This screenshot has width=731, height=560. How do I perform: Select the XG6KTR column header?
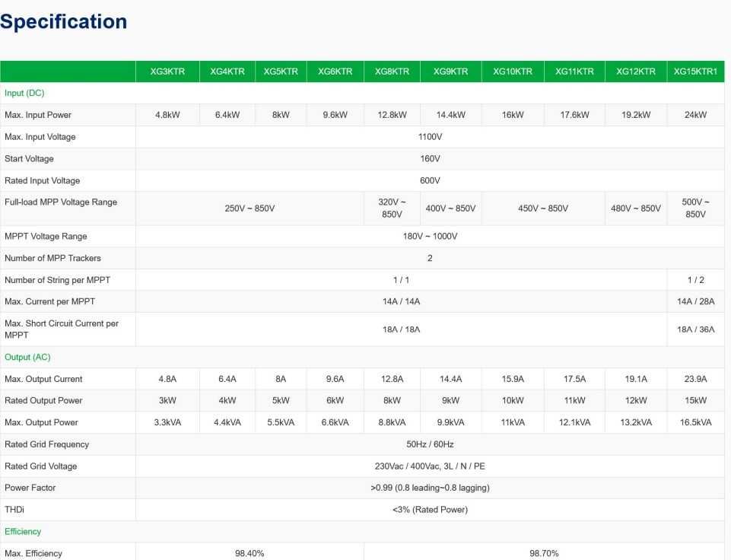pos(335,72)
